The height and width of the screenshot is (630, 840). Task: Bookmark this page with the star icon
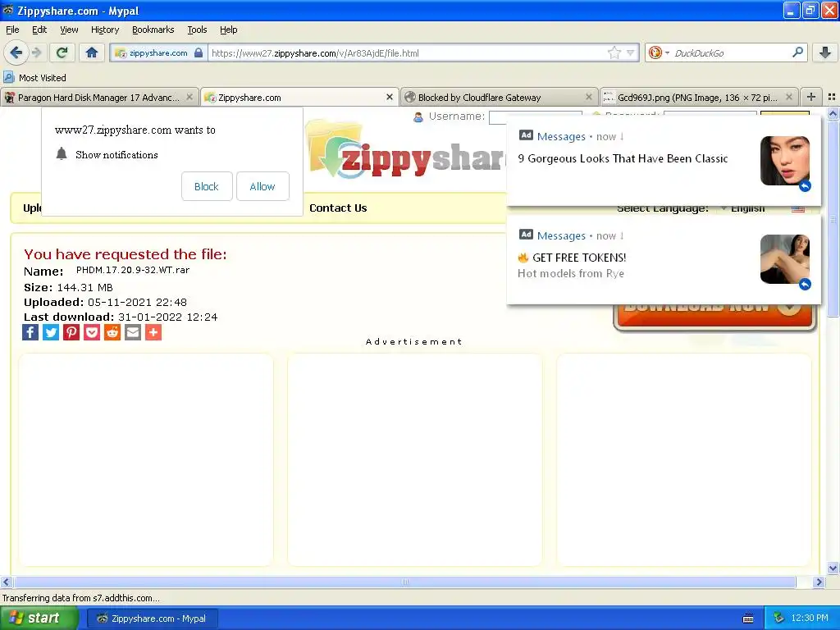614,52
